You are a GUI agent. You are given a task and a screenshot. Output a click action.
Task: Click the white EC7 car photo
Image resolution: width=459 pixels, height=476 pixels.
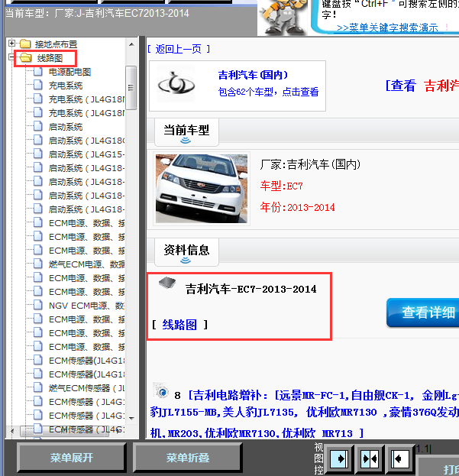click(x=202, y=189)
